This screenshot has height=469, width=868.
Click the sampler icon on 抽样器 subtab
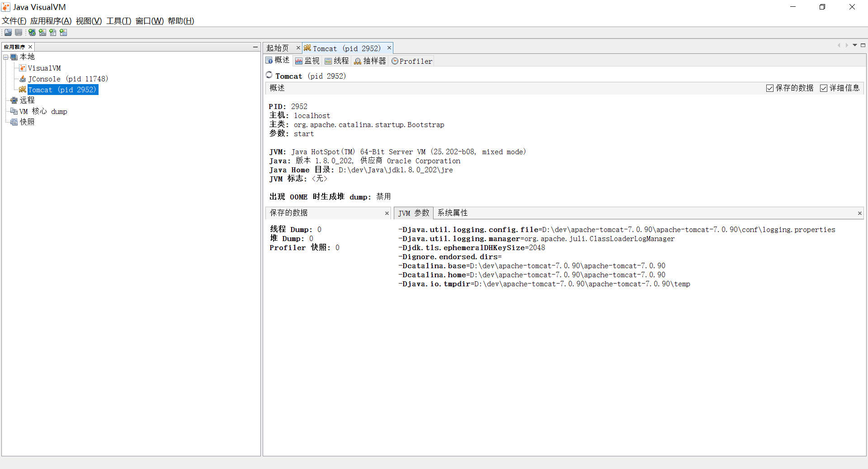[x=358, y=61]
